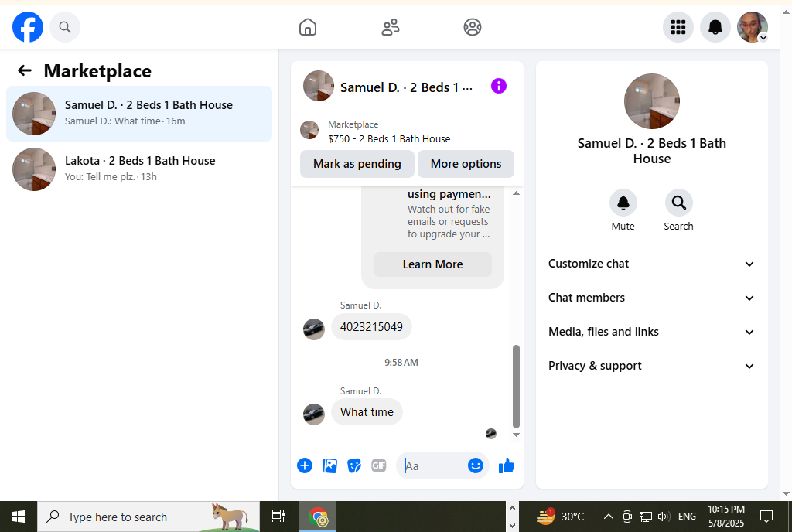Click the Mark as pending button
Image resolution: width=792 pixels, height=532 pixels.
357,164
